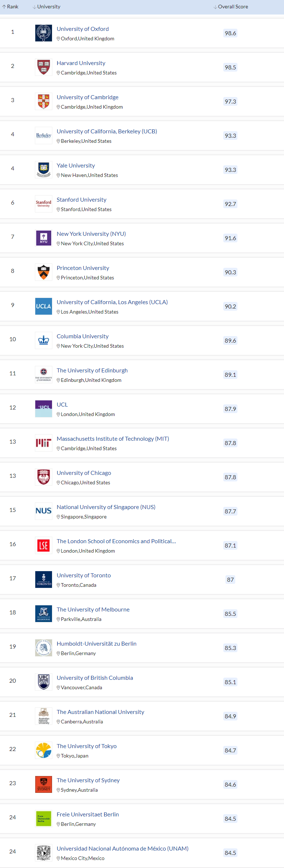Open the Stanford University link

pyautogui.click(x=81, y=200)
